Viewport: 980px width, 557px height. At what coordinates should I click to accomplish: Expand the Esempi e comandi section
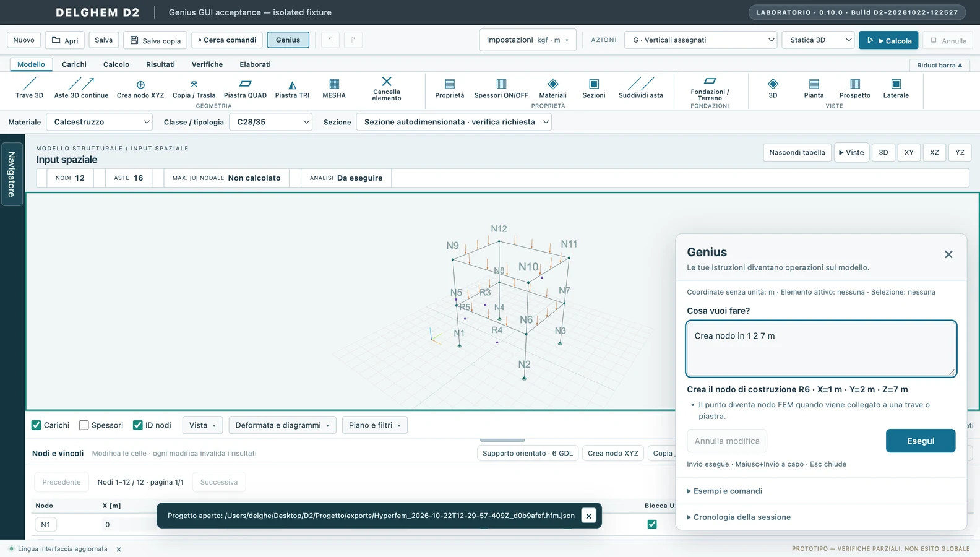tap(728, 491)
